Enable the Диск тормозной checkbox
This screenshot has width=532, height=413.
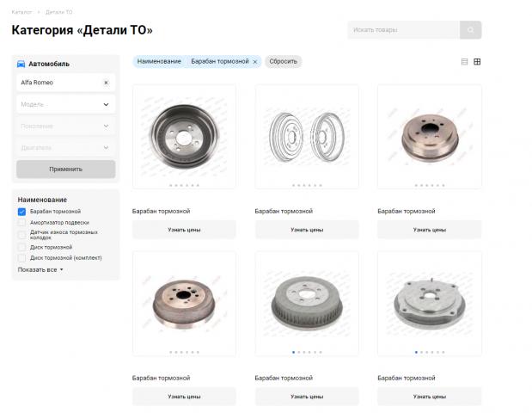[21, 247]
